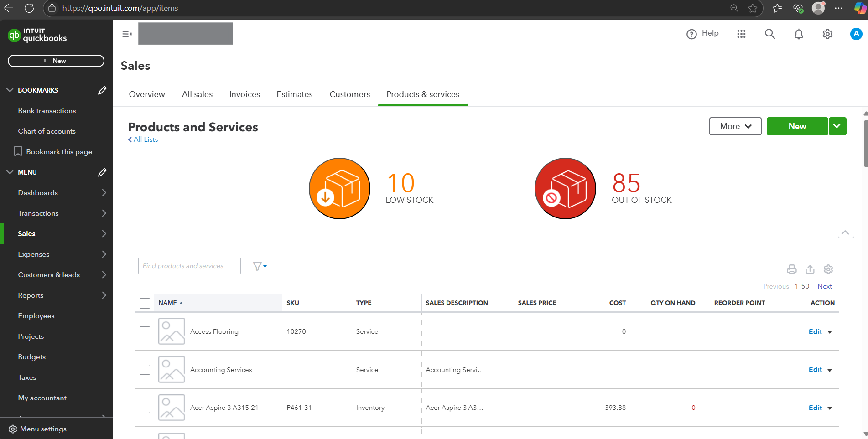Check the Acer Aspire 3 A315-21 checkbox
Image resolution: width=868 pixels, height=439 pixels.
(145, 408)
